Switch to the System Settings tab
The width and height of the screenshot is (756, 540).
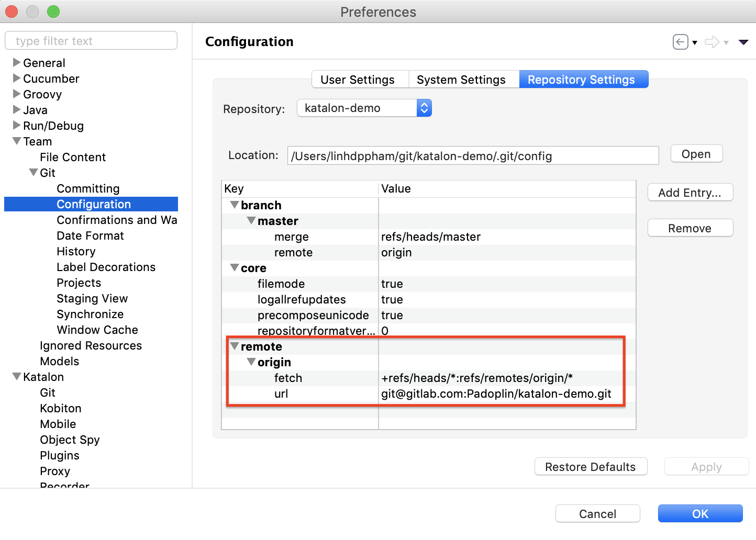click(x=461, y=80)
